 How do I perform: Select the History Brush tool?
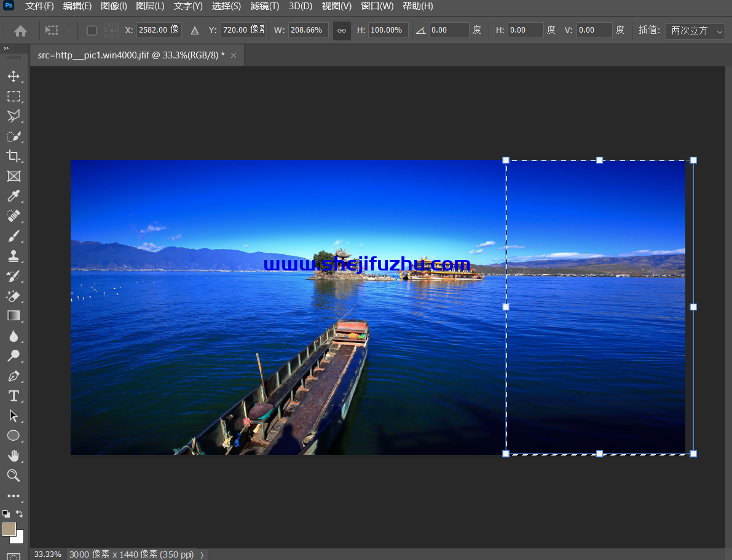14,276
